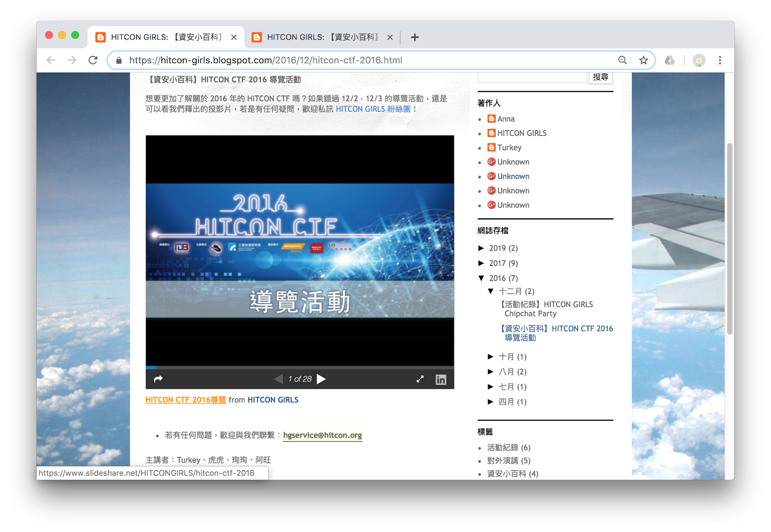Go to the previous slide arrow
The width and height of the screenshot is (771, 532).
(279, 379)
